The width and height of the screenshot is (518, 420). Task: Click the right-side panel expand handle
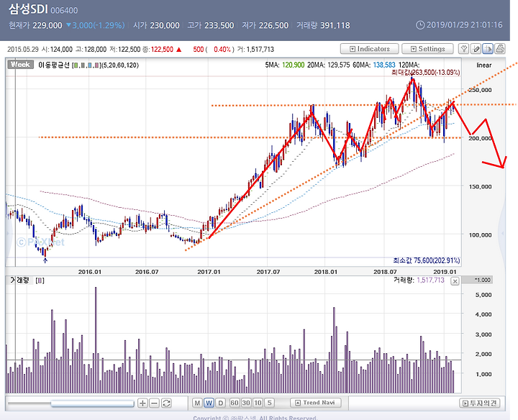point(502,233)
